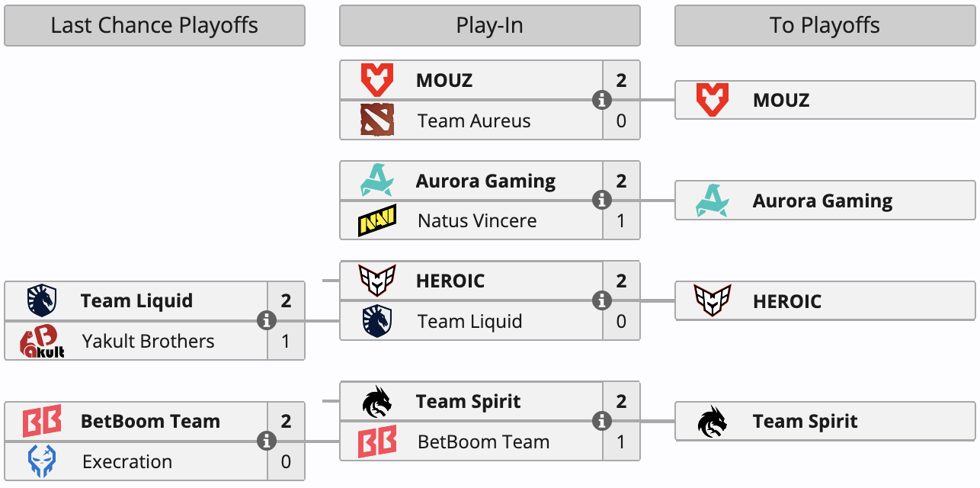This screenshot has width=980, height=488.
Task: Show details of Team Liquid vs Yakult Brothers
Action: (267, 321)
